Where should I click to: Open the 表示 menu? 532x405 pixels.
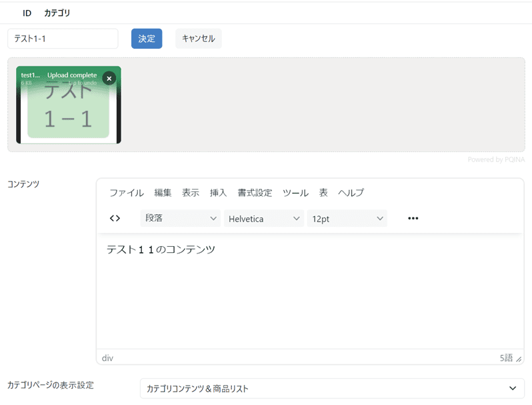pos(191,193)
